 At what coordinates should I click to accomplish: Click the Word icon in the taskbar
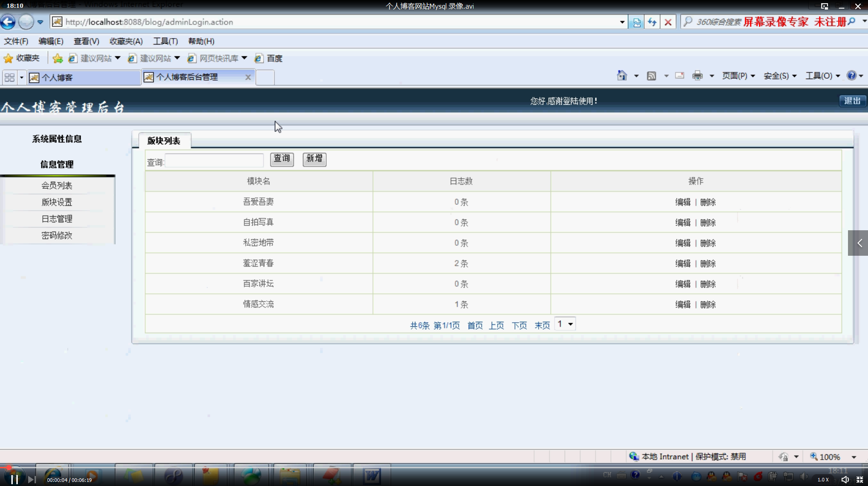click(x=372, y=476)
